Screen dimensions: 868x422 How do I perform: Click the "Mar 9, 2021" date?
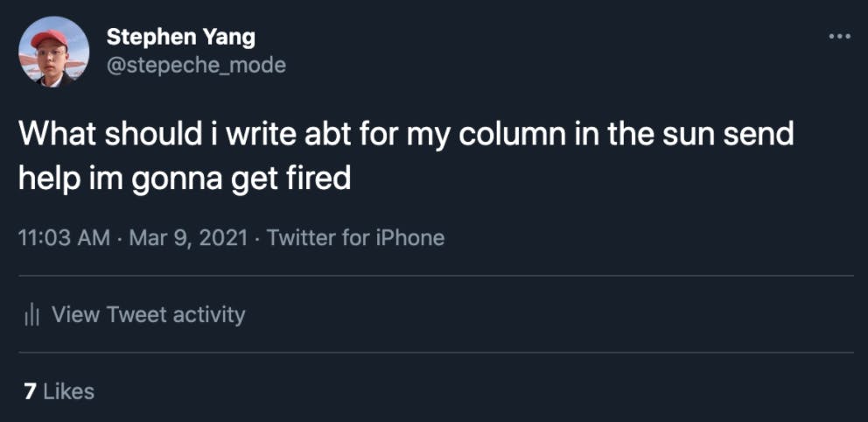pyautogui.click(x=188, y=237)
